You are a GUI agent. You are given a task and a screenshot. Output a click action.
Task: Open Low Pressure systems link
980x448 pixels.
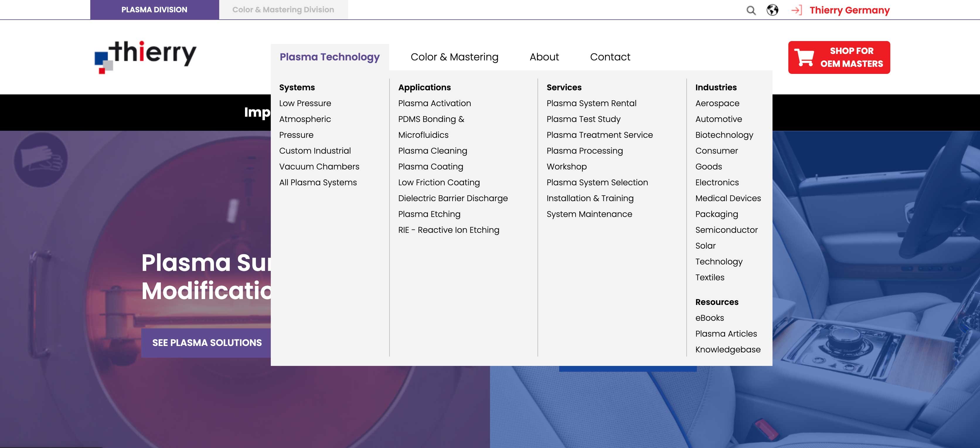click(305, 103)
